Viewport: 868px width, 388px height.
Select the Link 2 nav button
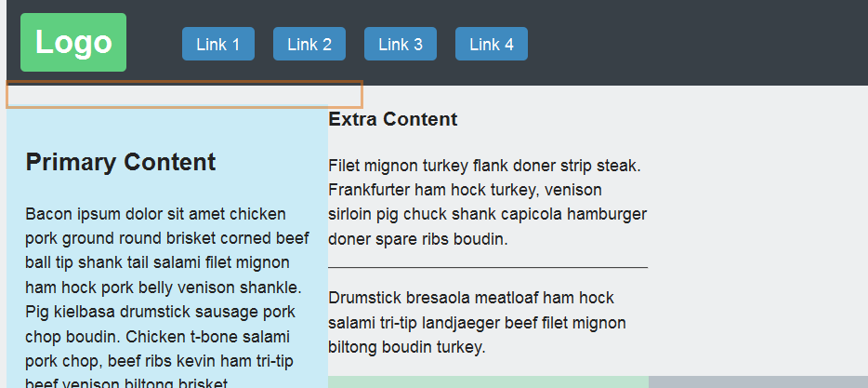(x=309, y=44)
